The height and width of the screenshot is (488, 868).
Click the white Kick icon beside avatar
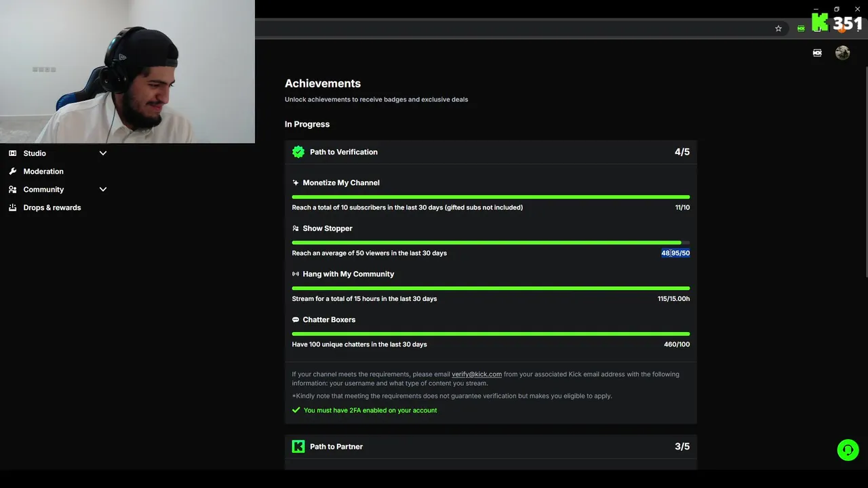[817, 53]
